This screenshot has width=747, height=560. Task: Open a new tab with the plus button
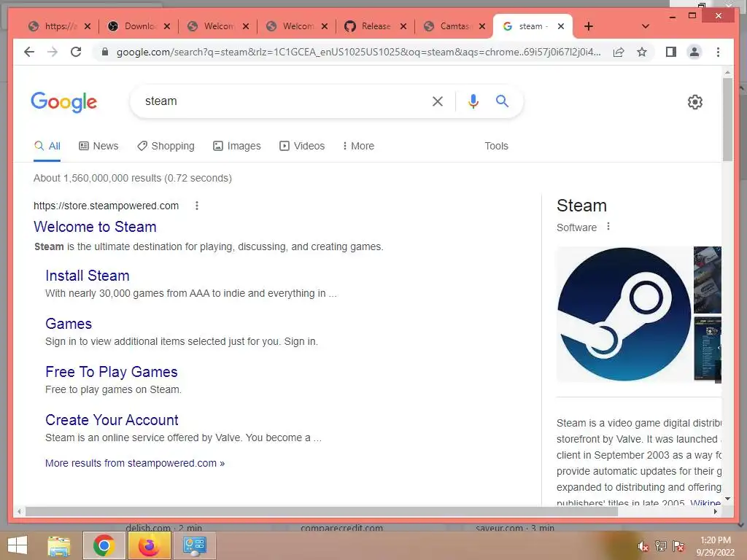pos(589,26)
